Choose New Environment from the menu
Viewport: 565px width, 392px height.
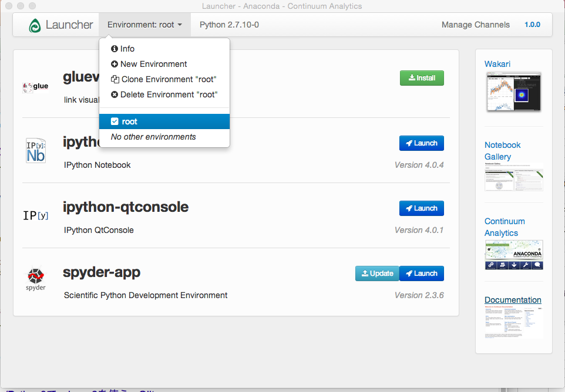pyautogui.click(x=164, y=64)
